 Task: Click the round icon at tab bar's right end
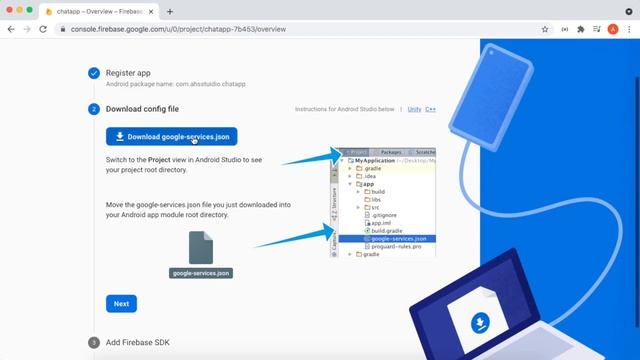(x=629, y=11)
